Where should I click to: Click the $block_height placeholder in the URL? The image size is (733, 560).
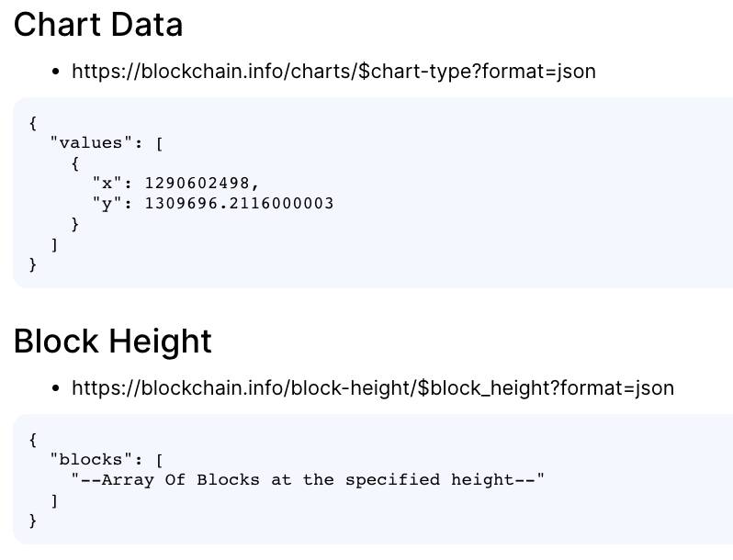pos(485,388)
